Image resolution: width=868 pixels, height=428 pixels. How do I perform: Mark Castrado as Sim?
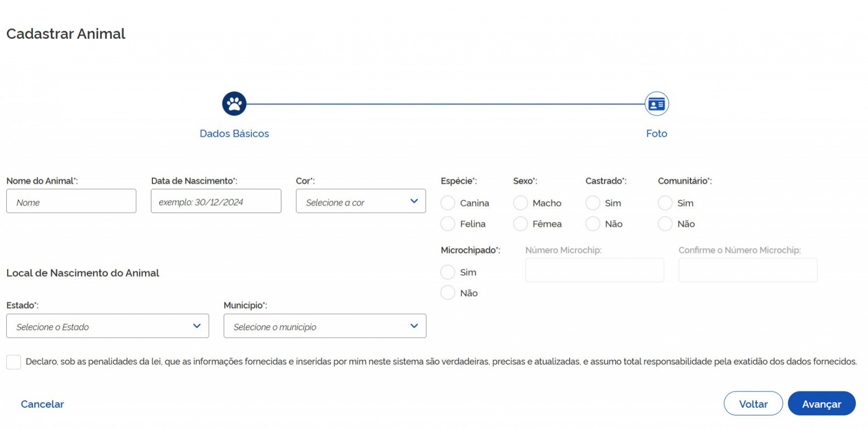click(x=593, y=203)
